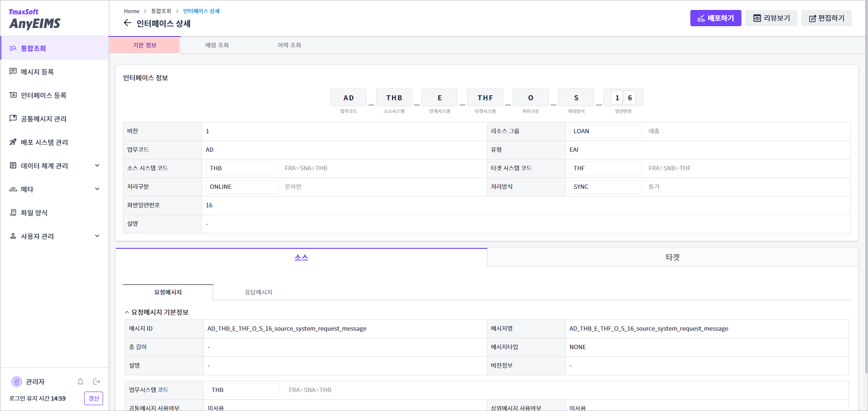The width and height of the screenshot is (868, 411).
Task: Click the S 처리방식 ID segment
Action: 576,98
